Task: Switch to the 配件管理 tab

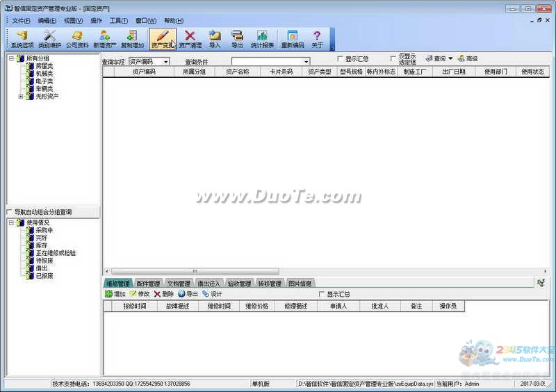Action: (148, 284)
